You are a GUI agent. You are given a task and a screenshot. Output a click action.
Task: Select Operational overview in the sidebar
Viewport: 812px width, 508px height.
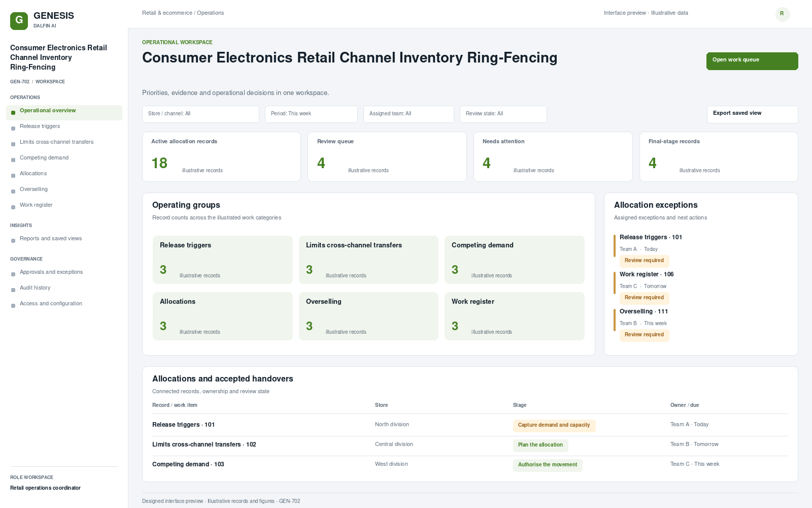tap(64, 112)
